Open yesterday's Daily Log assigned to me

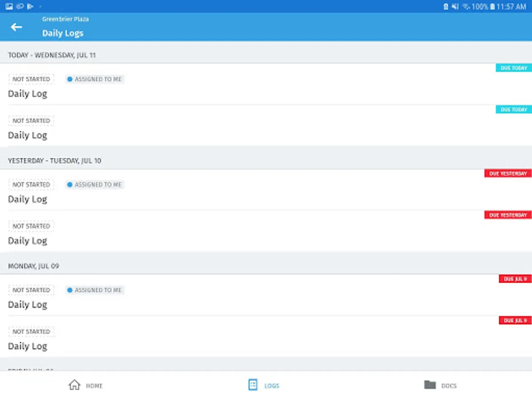tap(266, 190)
